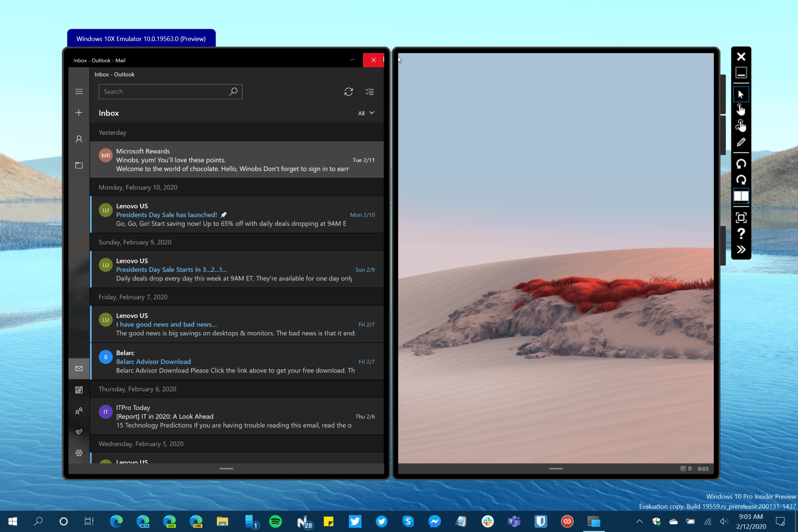Open To Do from the Mail sidebar
This screenshot has height=532, width=798.
(x=79, y=431)
